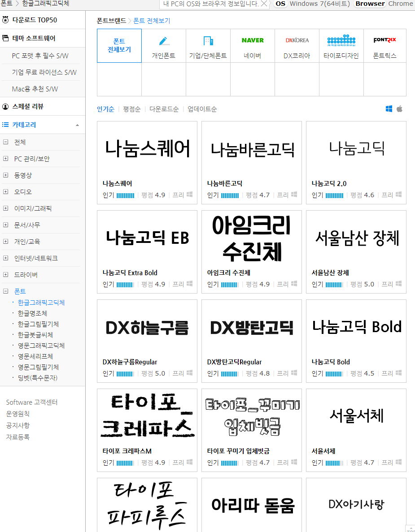Open 타이포 꾸미기 입체빗금 font card
The height and width of the screenshot is (532, 415).
pyautogui.click(x=252, y=431)
